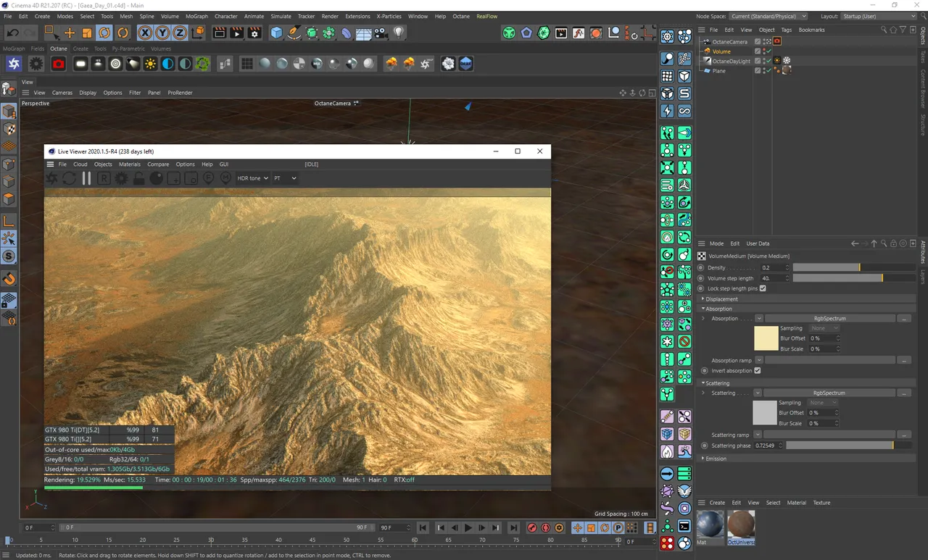Switch to the Py-Parametric shelf tab
Image resolution: width=928 pixels, height=560 pixels.
click(128, 49)
